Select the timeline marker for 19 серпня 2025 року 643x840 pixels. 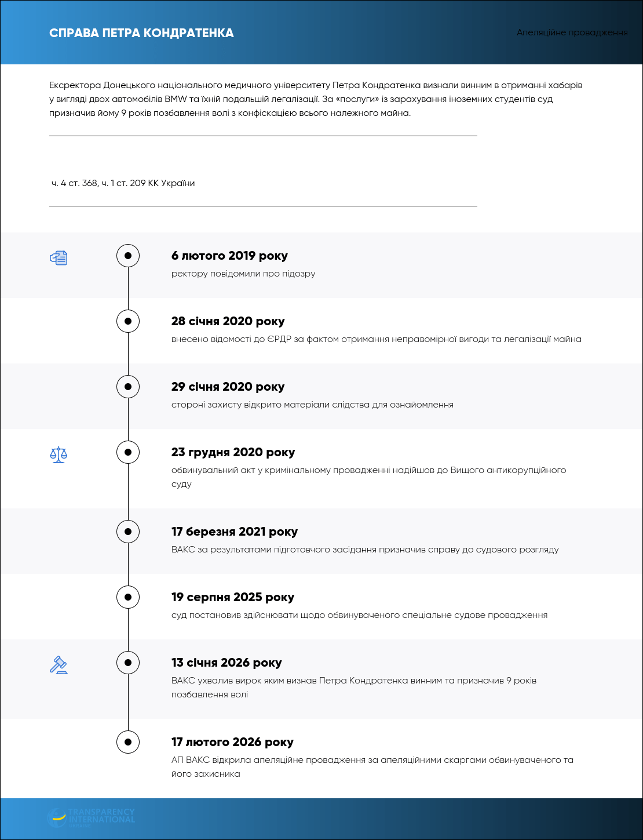[128, 597]
